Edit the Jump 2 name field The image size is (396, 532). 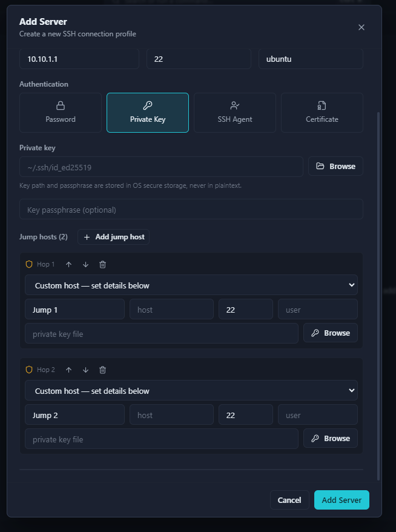(x=74, y=414)
